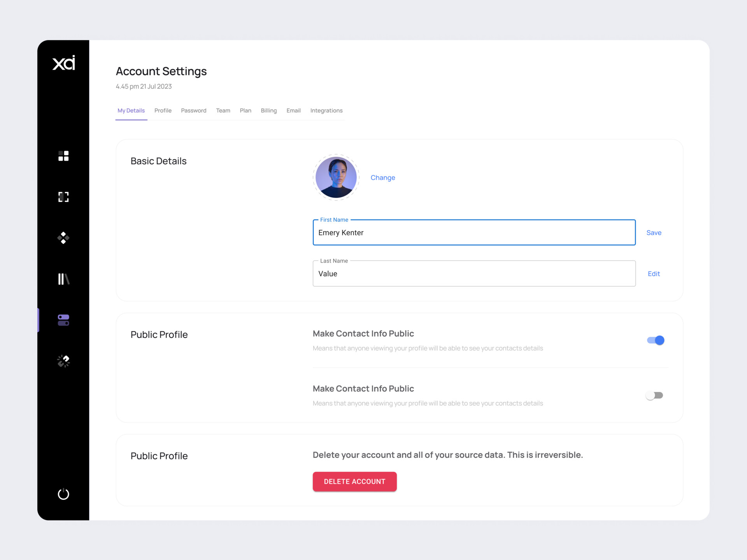Click Edit next to Last Name
Image resolution: width=747 pixels, height=560 pixels.
654,274
